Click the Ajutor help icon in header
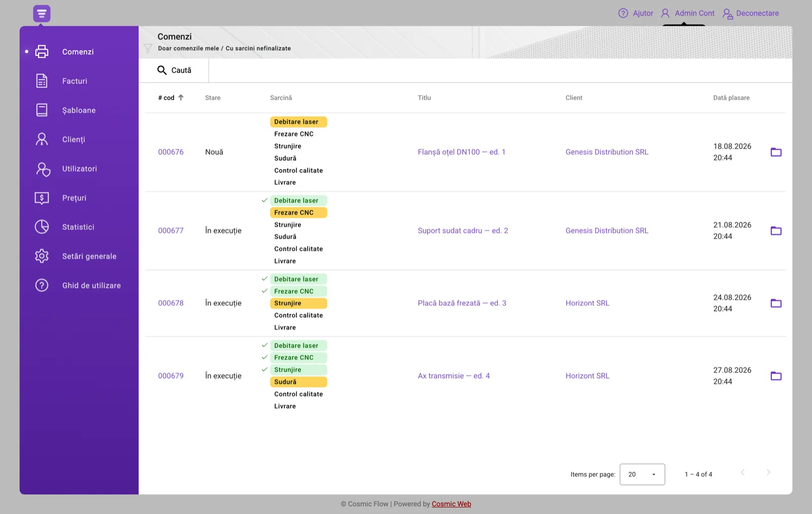 623,13
